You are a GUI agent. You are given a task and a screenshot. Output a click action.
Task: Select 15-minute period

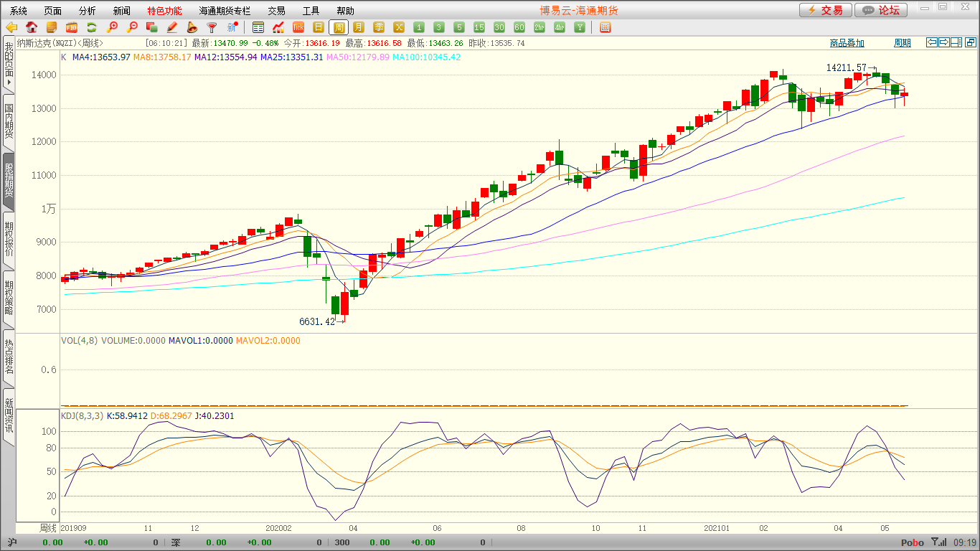tap(479, 27)
